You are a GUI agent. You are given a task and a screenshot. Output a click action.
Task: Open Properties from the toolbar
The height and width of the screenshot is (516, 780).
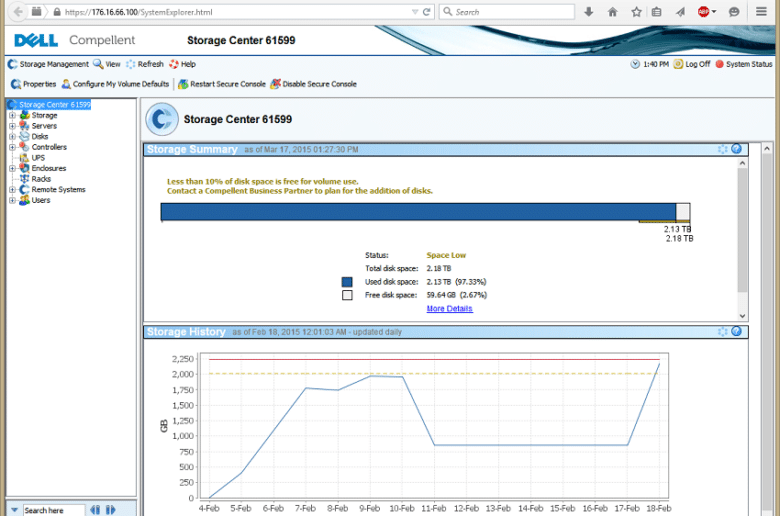[33, 84]
